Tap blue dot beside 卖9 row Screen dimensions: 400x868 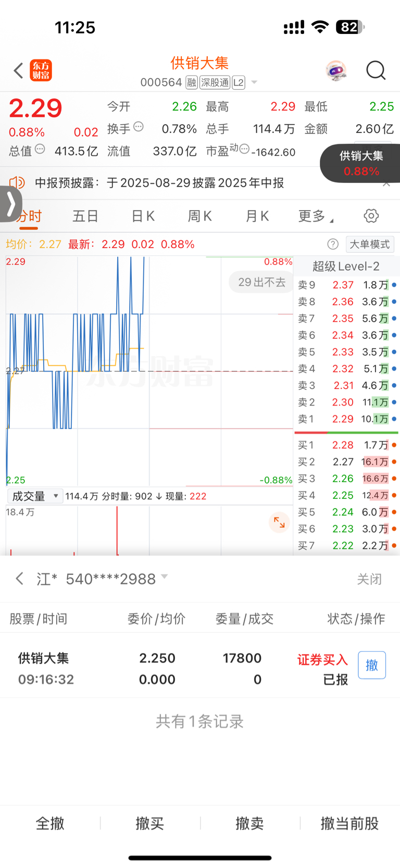[x=394, y=285]
